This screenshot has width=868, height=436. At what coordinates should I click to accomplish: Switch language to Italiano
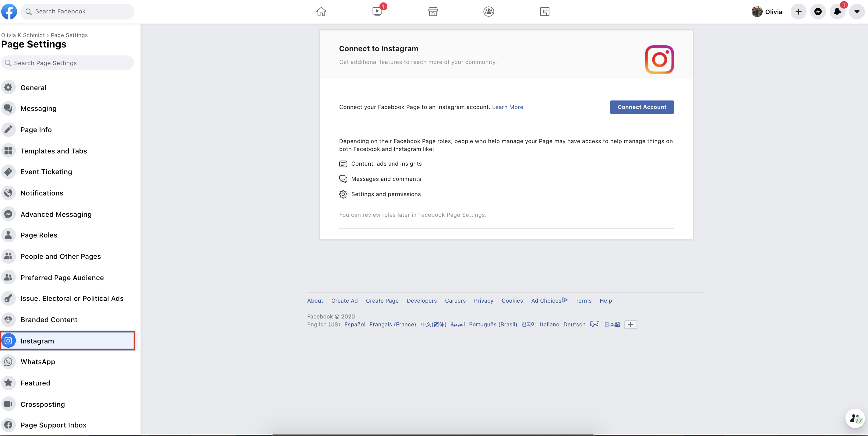click(549, 325)
